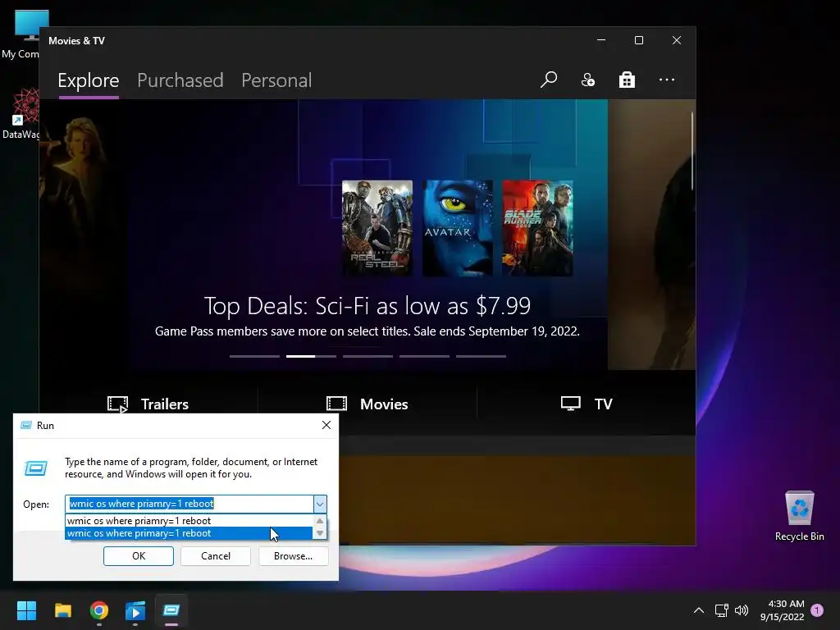This screenshot has height=630, width=840.
Task: Minimize the Movies & TV window
Action: [x=601, y=40]
